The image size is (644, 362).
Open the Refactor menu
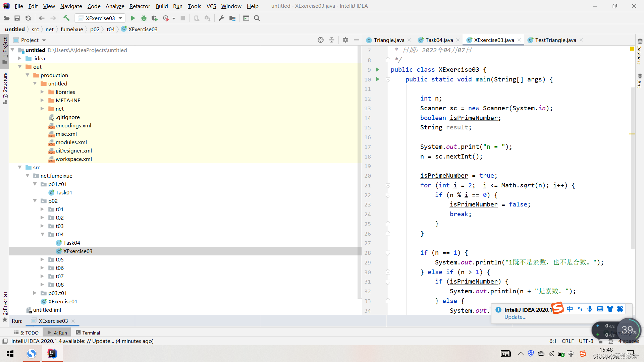coord(140,6)
